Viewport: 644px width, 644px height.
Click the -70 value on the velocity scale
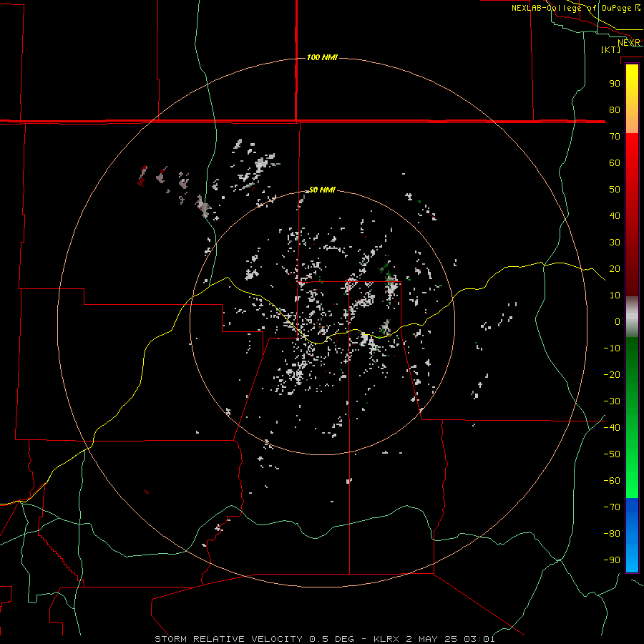tap(612, 507)
